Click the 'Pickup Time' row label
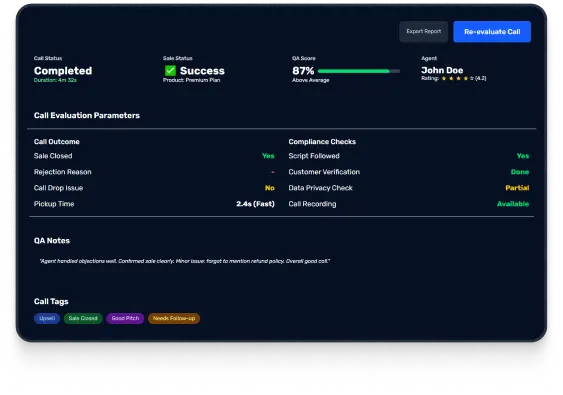Screen dimensions: 563x395 [54, 204]
